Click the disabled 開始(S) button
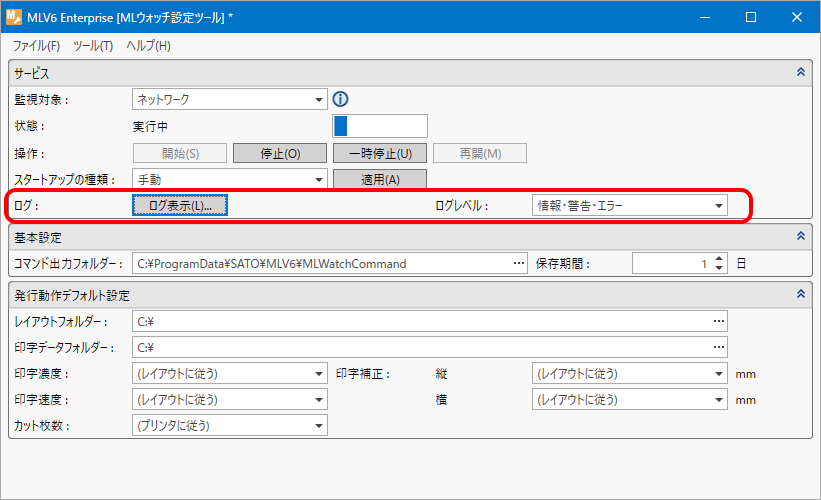 180,153
